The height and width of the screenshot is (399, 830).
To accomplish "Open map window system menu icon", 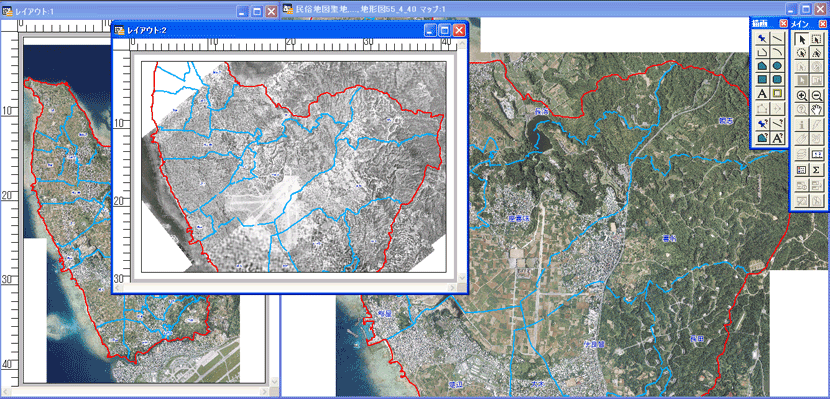I will 288,9.
